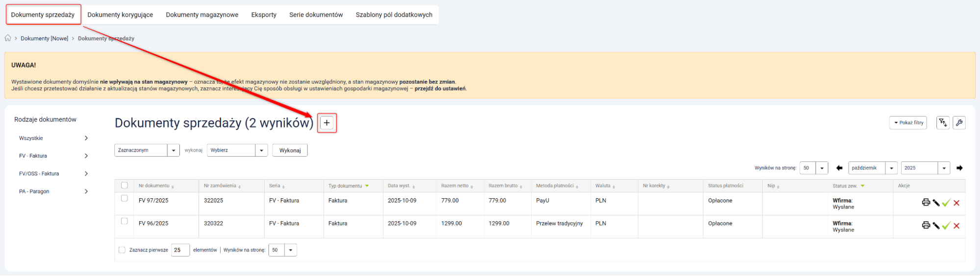Open the wrench settings icon
The image size is (980, 276).
point(959,123)
